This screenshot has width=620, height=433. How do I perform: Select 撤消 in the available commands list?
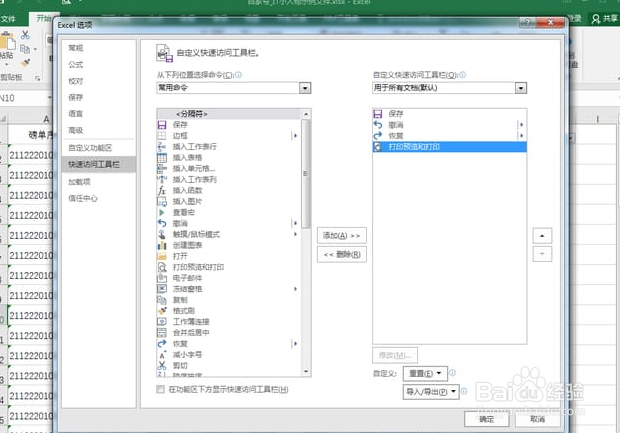229,223
